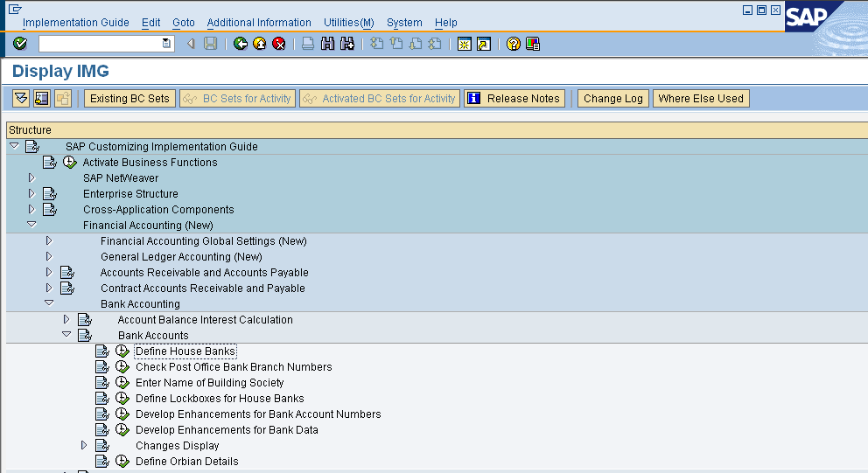Expand the Changes Display node
The width and height of the screenshot is (868, 473).
click(x=84, y=445)
